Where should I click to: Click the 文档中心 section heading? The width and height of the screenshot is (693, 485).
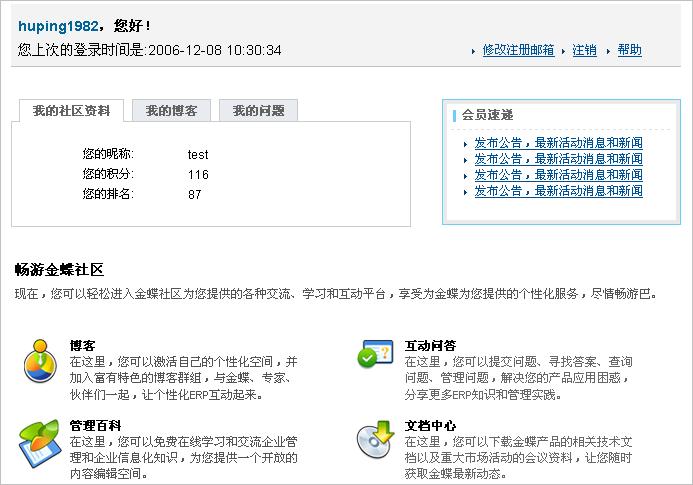[430, 426]
